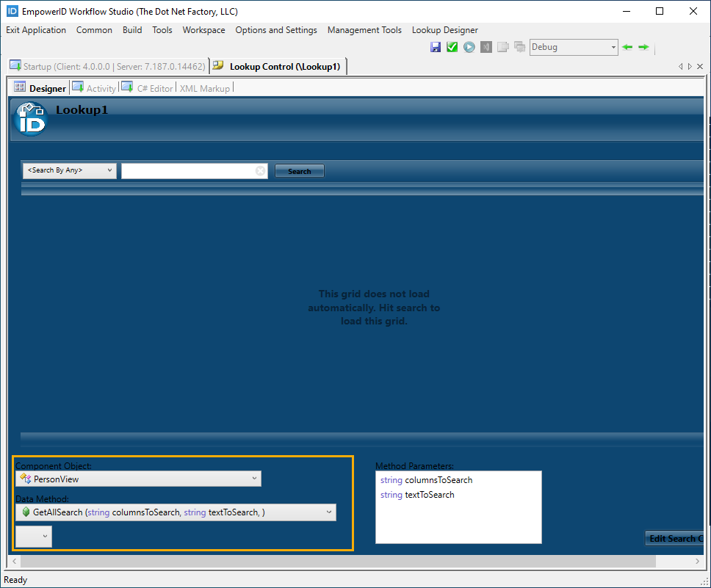Start debugging with the blue play icon
The width and height of the screenshot is (711, 588).
tap(468, 46)
